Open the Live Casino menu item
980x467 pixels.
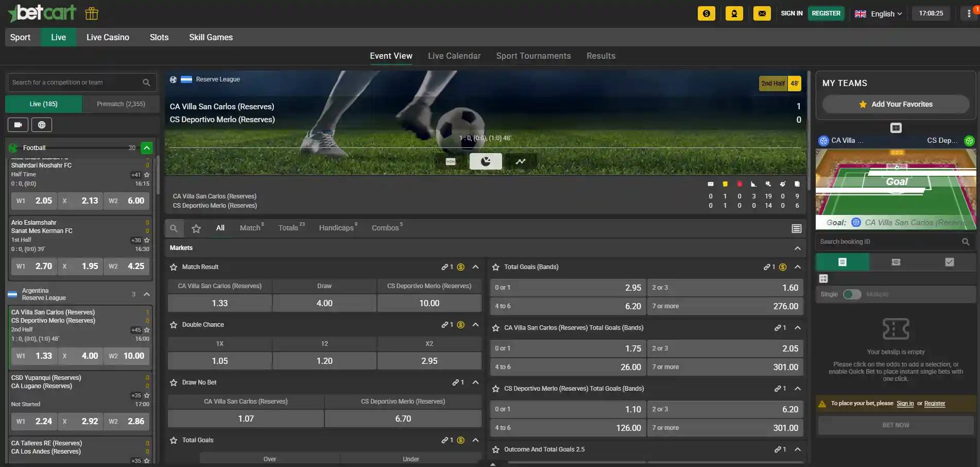[108, 37]
